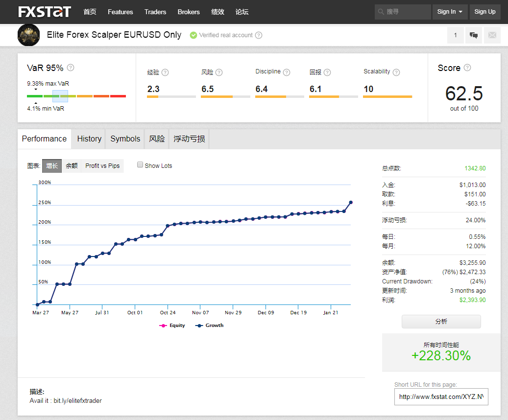Open the Sign In dropdown
The height and width of the screenshot is (420, 508).
449,12
